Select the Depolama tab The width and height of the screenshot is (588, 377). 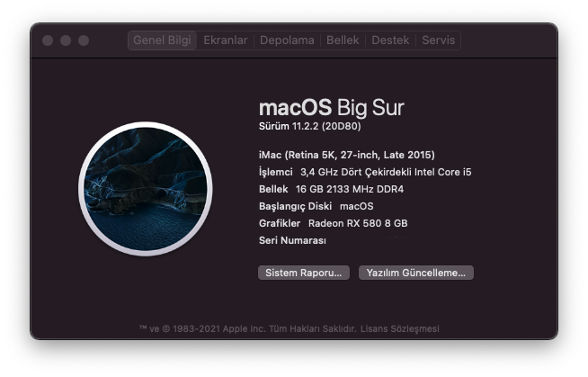point(287,40)
